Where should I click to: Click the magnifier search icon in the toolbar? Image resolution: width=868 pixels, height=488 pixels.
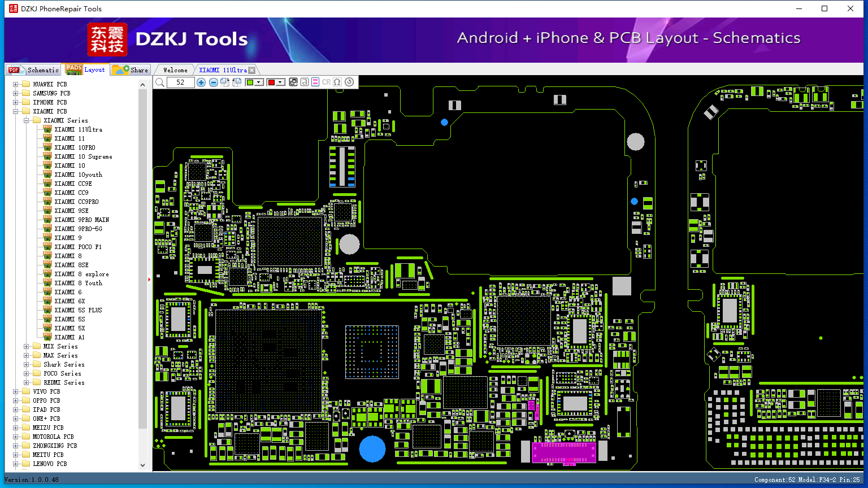pos(160,82)
